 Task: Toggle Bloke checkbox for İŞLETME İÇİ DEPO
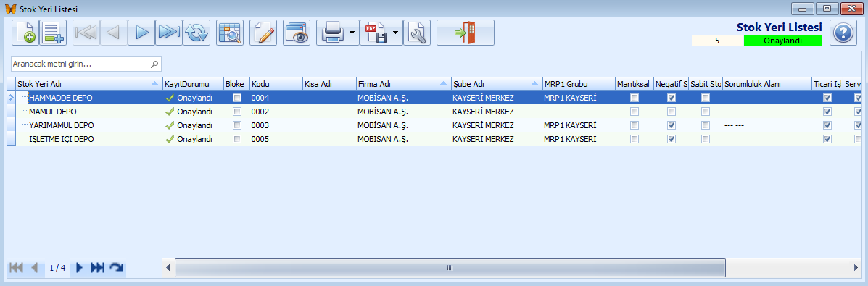[x=237, y=139]
